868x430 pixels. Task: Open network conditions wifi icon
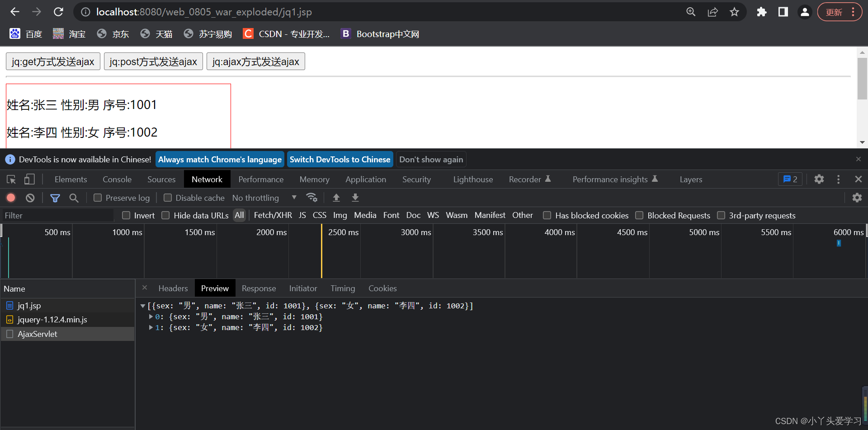(x=311, y=198)
